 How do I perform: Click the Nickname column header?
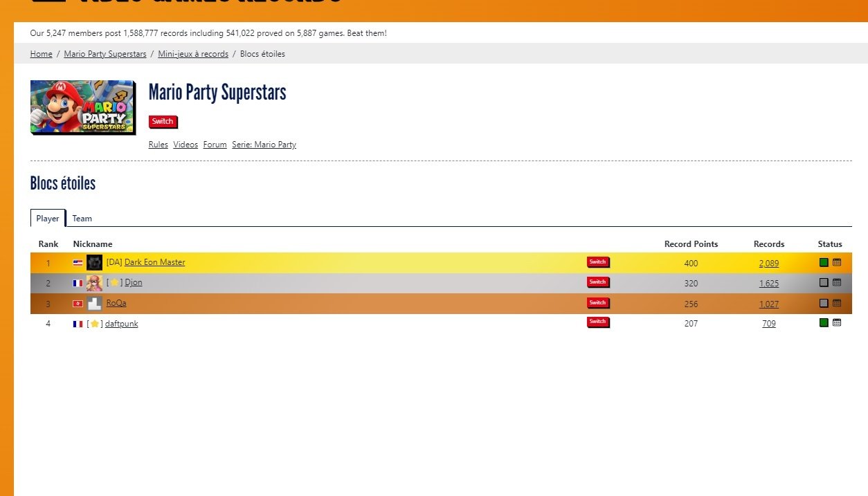pyautogui.click(x=93, y=244)
